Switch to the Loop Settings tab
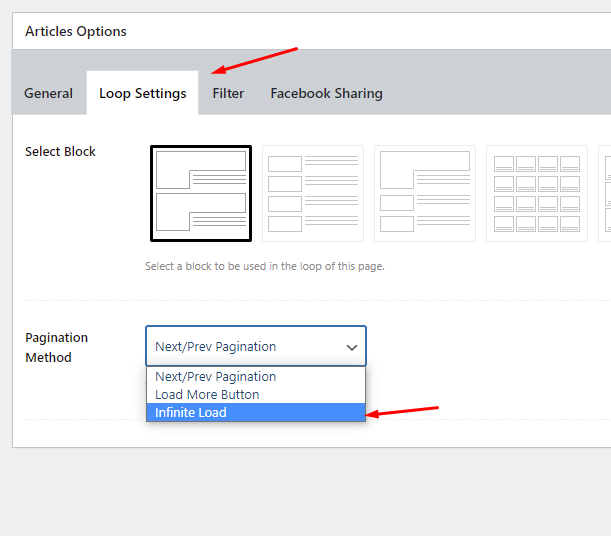Viewport: 611px width, 536px height. (143, 93)
